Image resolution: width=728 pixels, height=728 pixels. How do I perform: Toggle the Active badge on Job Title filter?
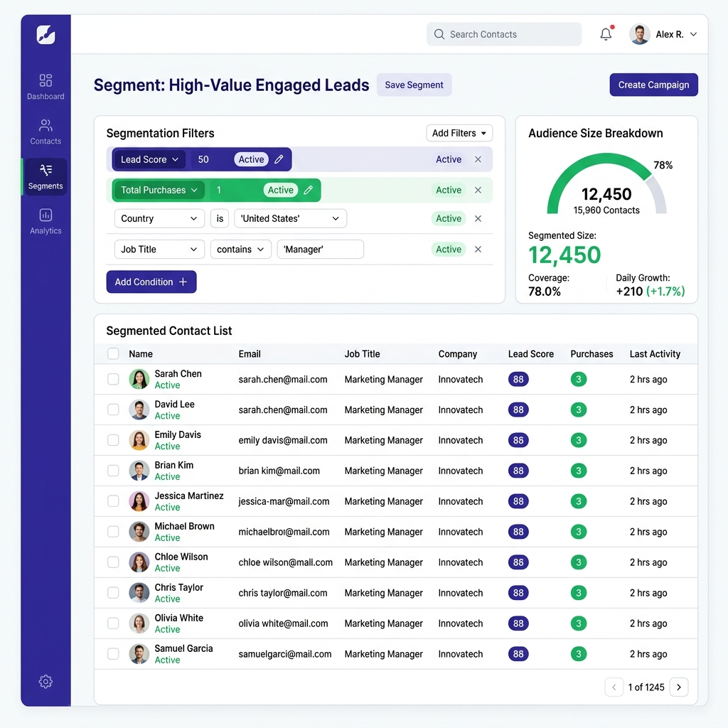(x=449, y=250)
